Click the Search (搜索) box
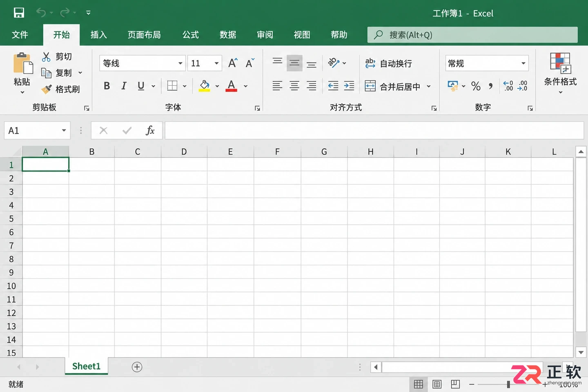Image resolution: width=588 pixels, height=392 pixels. click(x=472, y=35)
